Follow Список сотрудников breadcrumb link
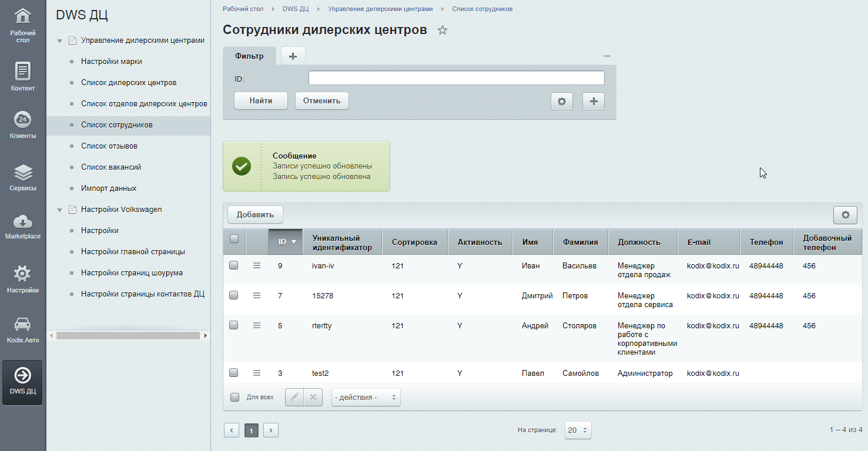 [x=482, y=9]
